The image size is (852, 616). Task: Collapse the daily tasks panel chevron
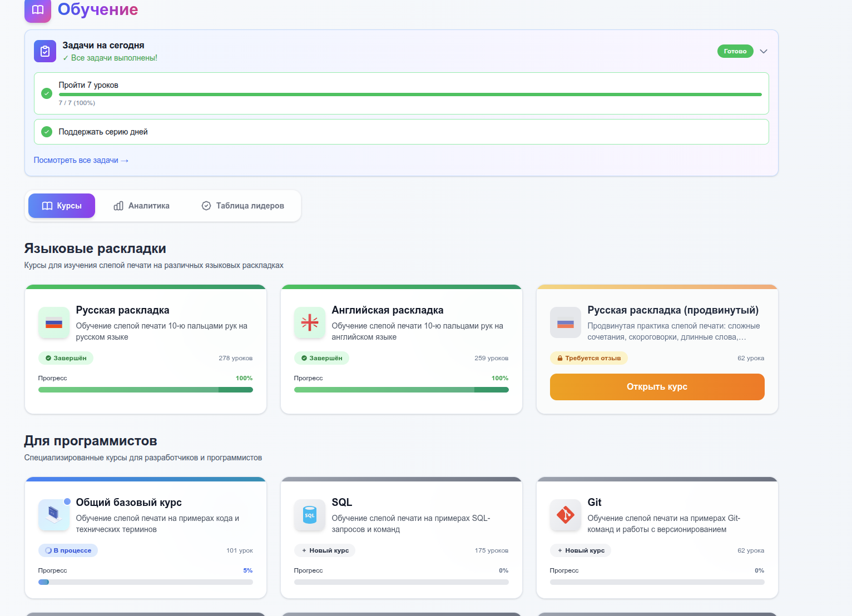click(764, 51)
